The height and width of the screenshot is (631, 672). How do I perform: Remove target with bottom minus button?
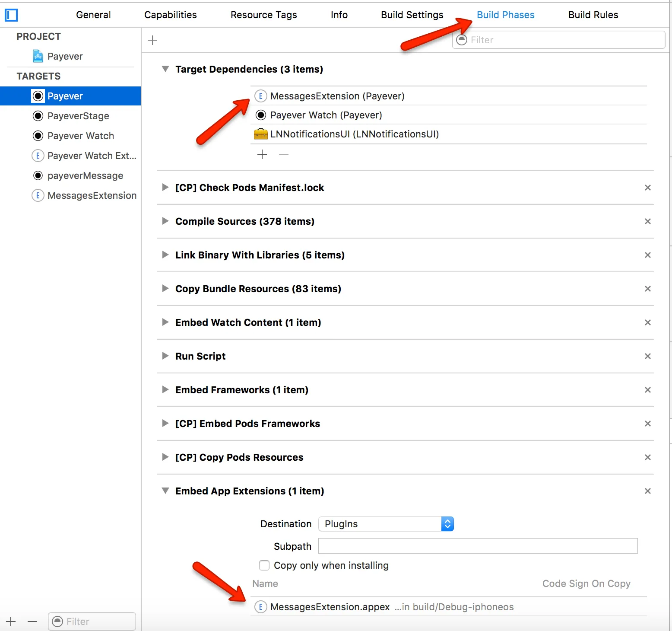(x=32, y=621)
